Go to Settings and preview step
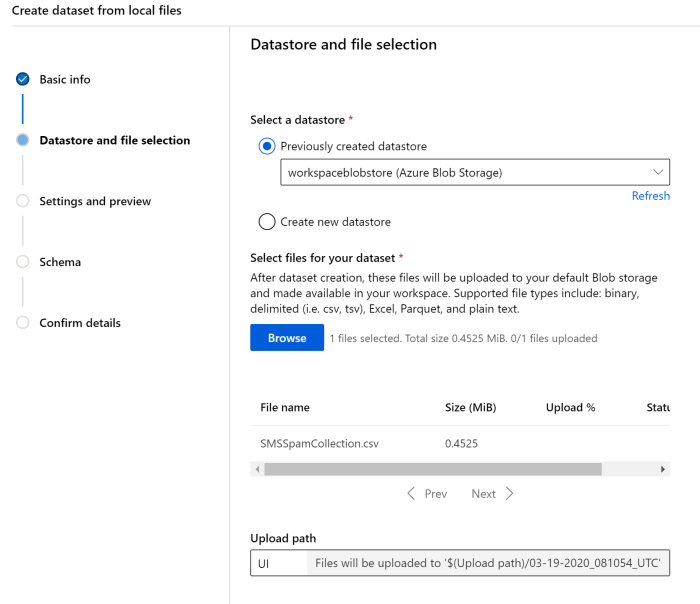Viewport: 700px width, 604px height. click(x=95, y=202)
